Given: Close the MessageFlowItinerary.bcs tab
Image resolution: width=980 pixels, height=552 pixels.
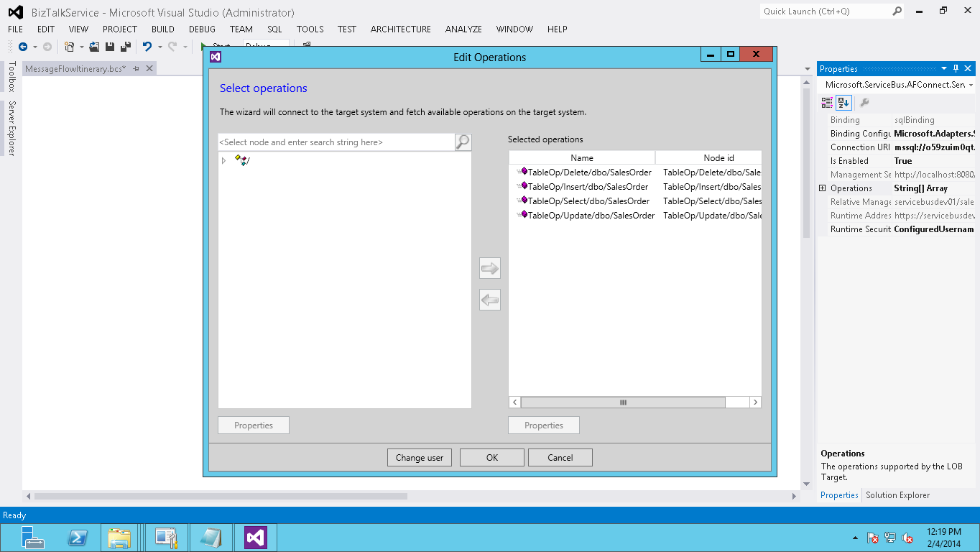Looking at the screenshot, I should pos(149,68).
